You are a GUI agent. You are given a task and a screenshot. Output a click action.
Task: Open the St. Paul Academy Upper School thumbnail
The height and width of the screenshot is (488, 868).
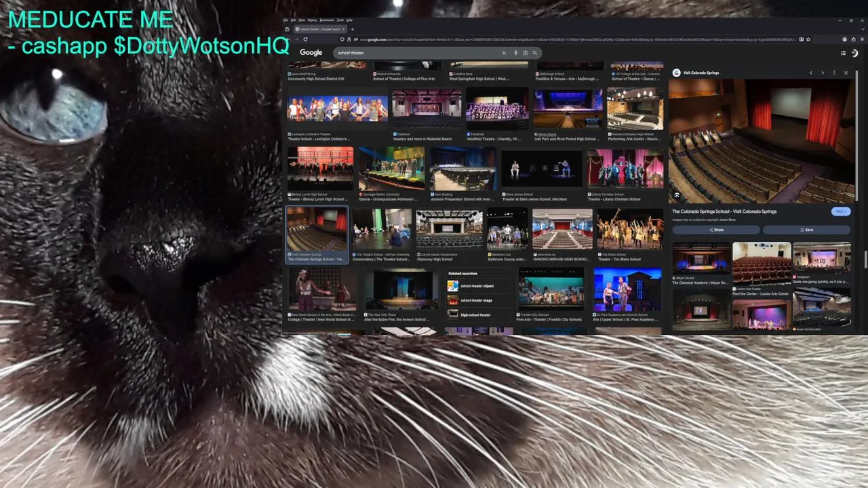[x=627, y=289]
